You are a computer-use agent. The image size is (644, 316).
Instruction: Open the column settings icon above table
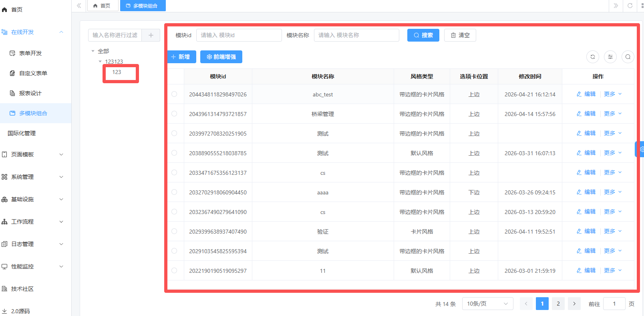tap(610, 57)
